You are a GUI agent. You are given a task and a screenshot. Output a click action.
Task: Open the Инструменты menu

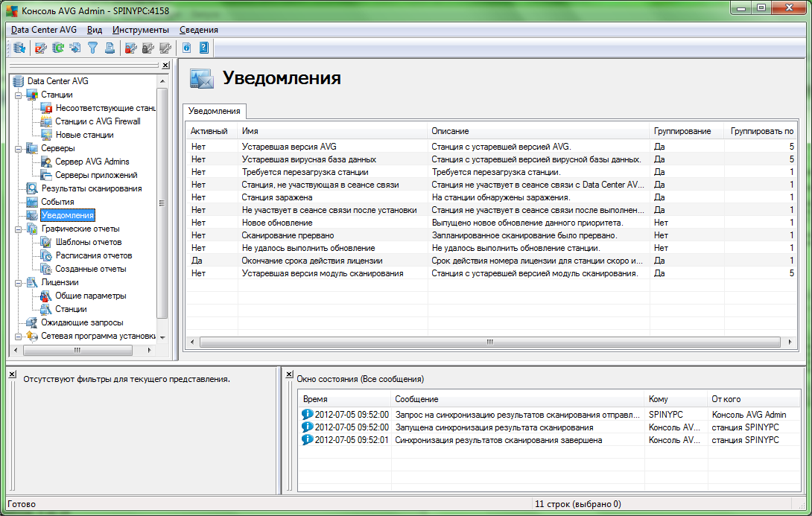pos(140,30)
